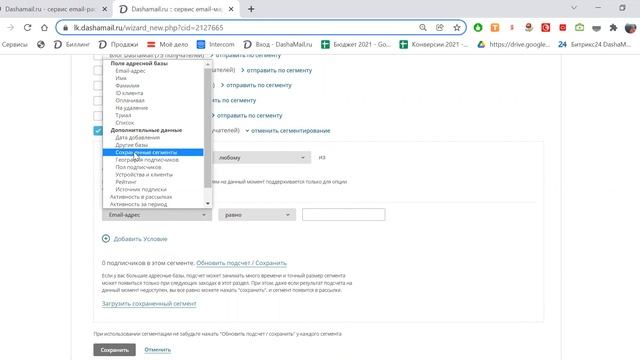The width and height of the screenshot is (640, 360).
Task: Open the browser profile avatar
Action: (x=630, y=28)
